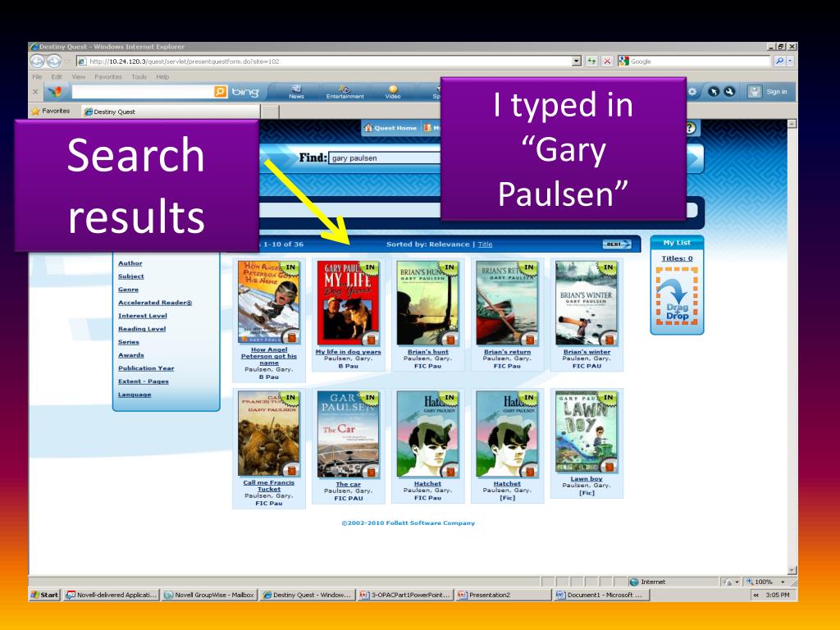The height and width of the screenshot is (630, 840).
Task: Filter by the Series link
Action: [129, 342]
